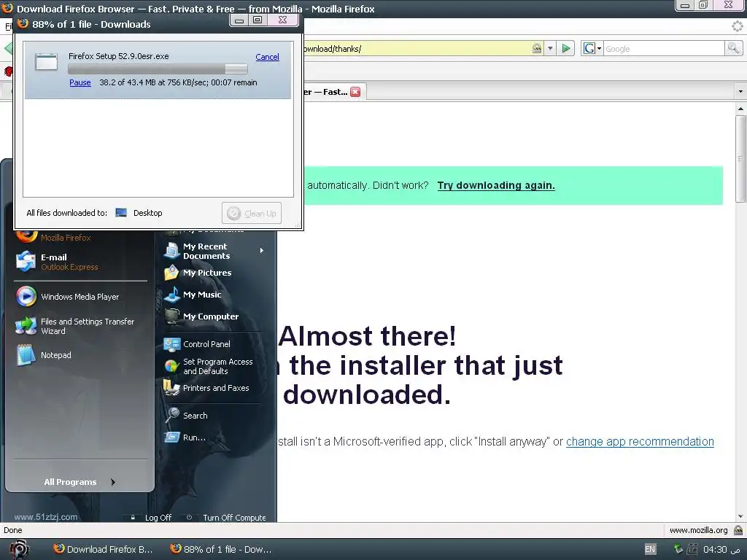The image size is (747, 560).
Task: Click the My Computer icon
Action: click(x=171, y=316)
